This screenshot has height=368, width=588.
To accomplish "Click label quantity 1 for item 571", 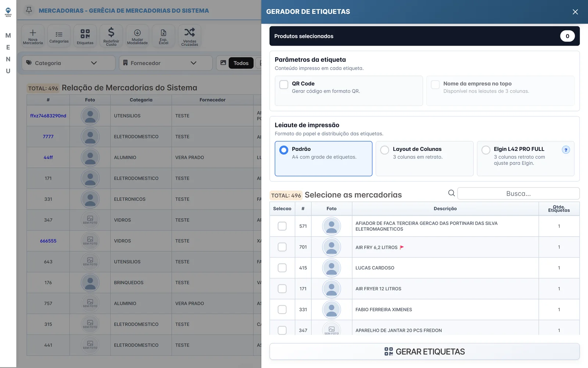I will 559,226.
